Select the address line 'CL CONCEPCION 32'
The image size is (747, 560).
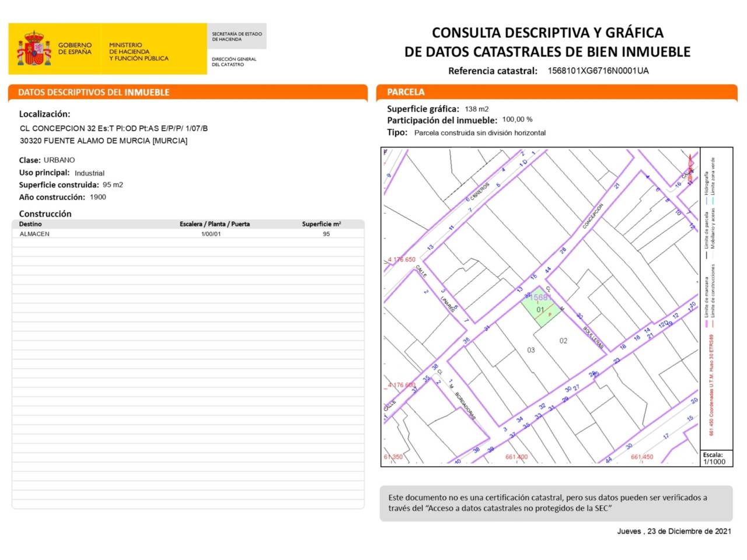click(58, 128)
